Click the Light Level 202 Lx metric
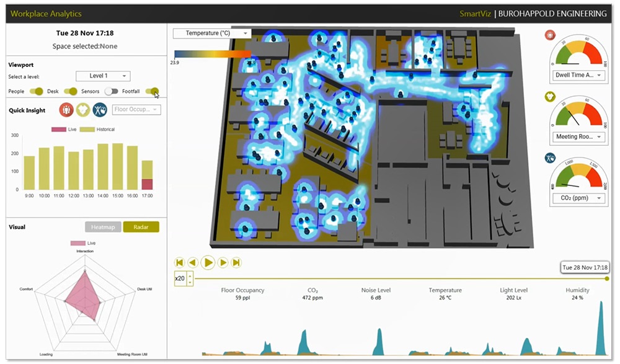Viewport: 620px width, 364px height. 513,293
